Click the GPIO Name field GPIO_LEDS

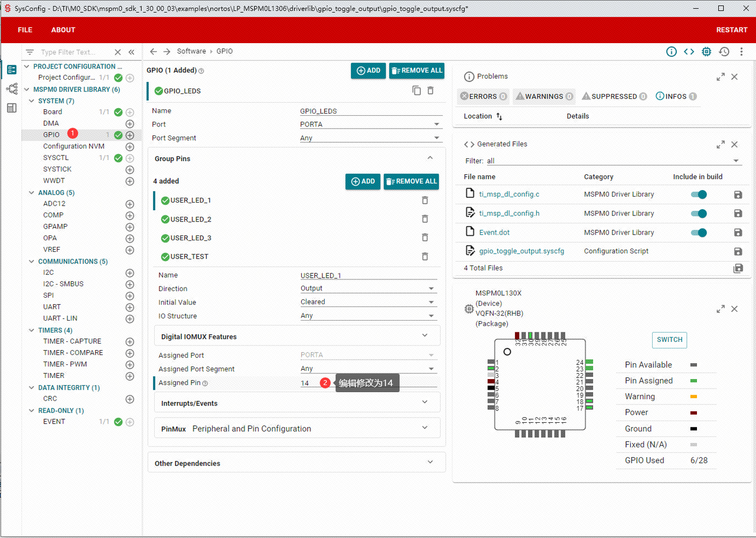click(371, 111)
